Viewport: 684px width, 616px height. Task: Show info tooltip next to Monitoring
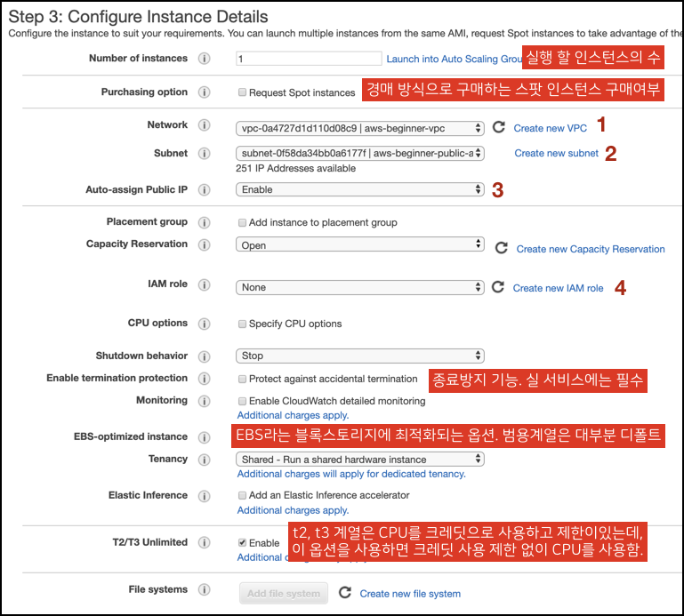pos(205,401)
